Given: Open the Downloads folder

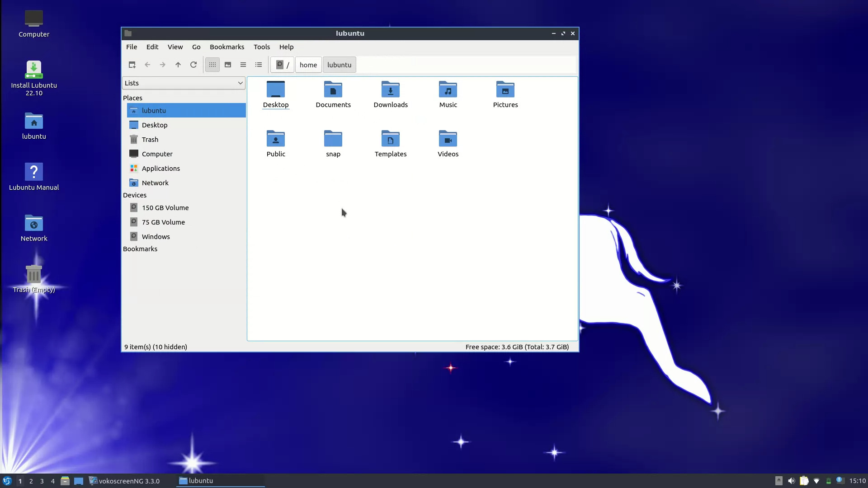Looking at the screenshot, I should pos(391,95).
